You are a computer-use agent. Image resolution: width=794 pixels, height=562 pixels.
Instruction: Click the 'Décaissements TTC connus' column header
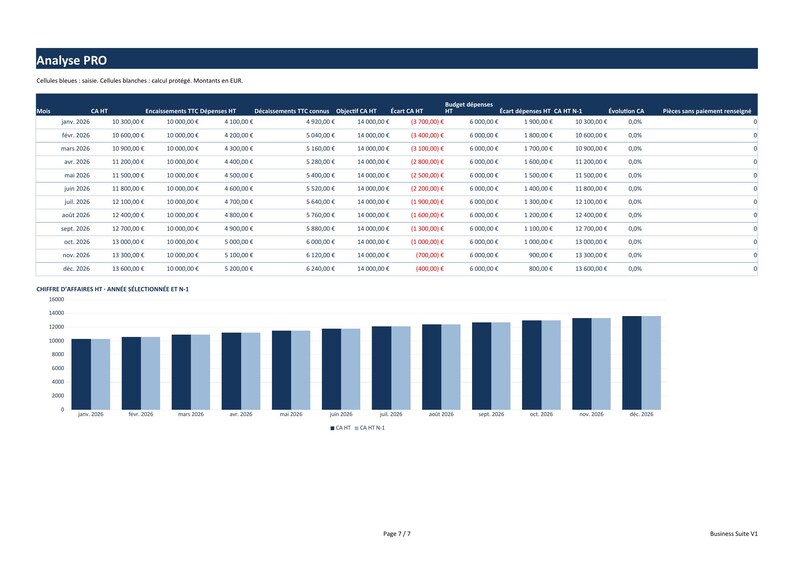click(x=292, y=111)
